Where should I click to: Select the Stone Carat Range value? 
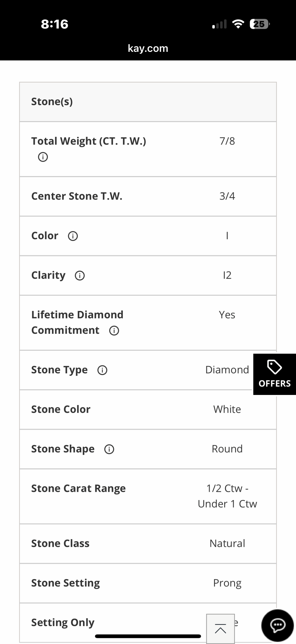227,496
